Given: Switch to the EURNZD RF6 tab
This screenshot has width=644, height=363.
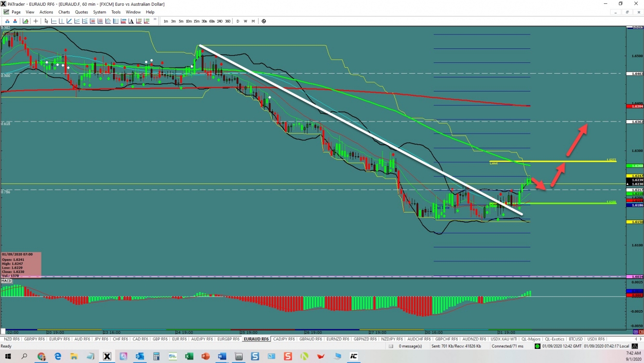Looking at the screenshot, I should click(337, 339).
